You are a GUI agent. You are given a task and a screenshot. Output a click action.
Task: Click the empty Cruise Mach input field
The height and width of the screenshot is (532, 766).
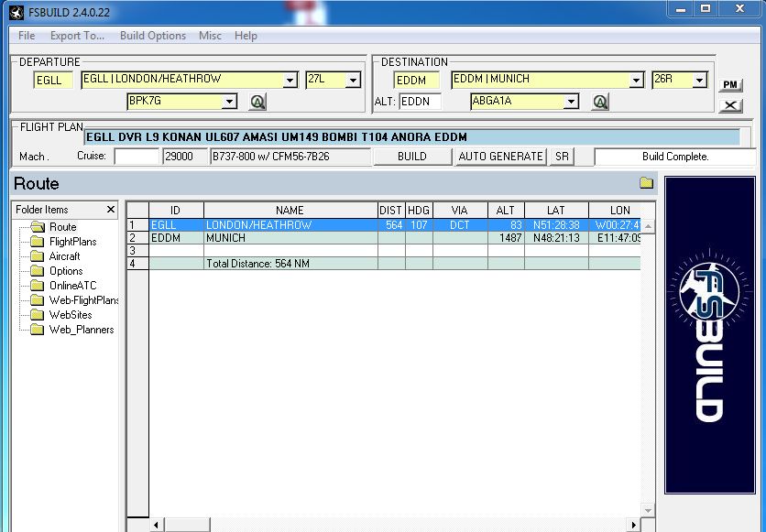click(x=137, y=157)
